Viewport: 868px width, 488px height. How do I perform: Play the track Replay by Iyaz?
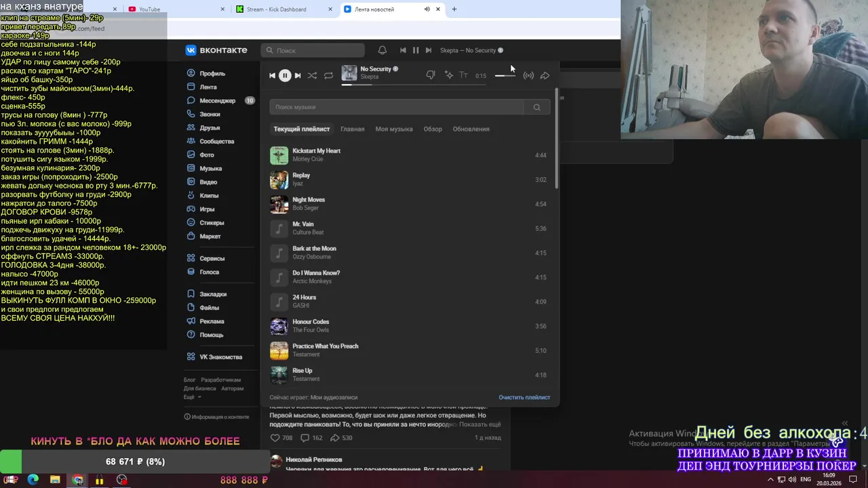tap(410, 180)
